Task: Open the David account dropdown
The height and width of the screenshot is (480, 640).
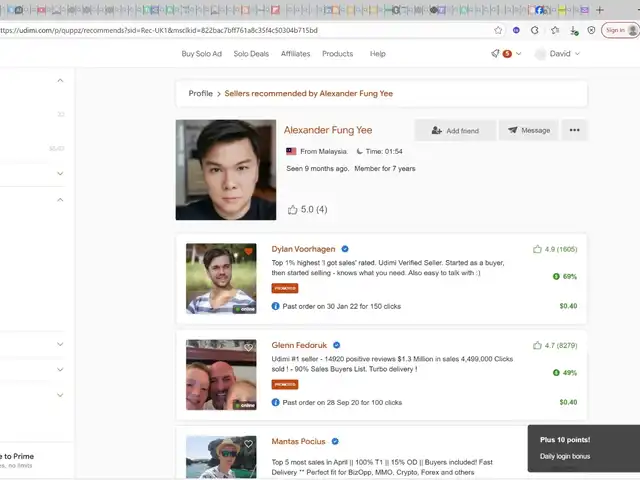Action: click(x=558, y=54)
